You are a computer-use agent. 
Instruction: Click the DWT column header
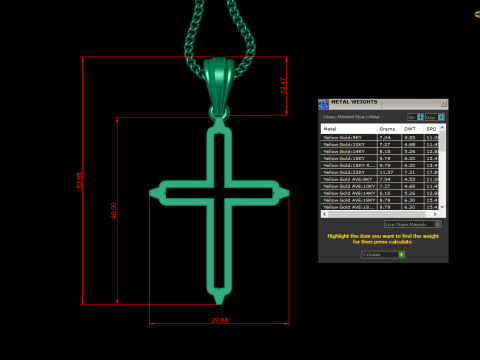[x=412, y=129]
